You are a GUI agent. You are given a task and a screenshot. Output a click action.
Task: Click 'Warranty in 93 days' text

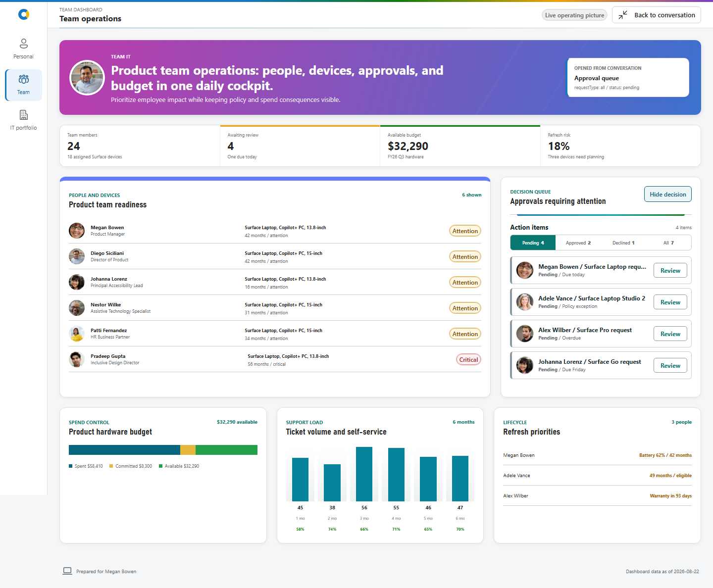pyautogui.click(x=671, y=496)
